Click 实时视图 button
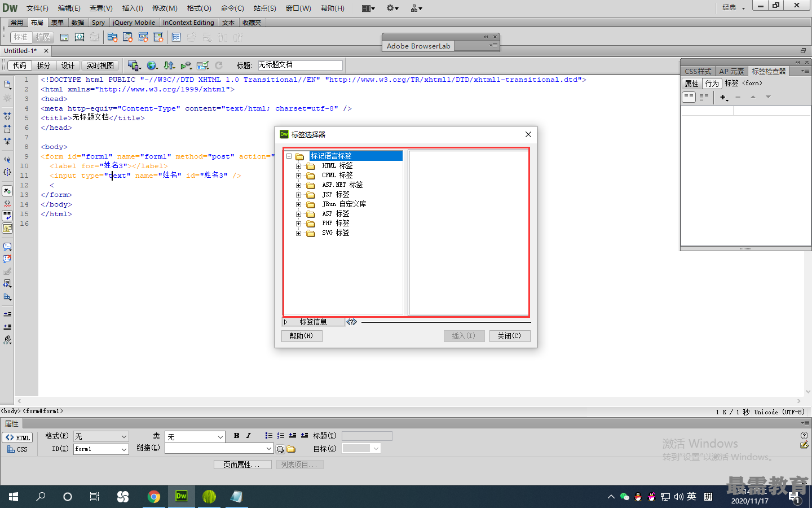 click(100, 65)
